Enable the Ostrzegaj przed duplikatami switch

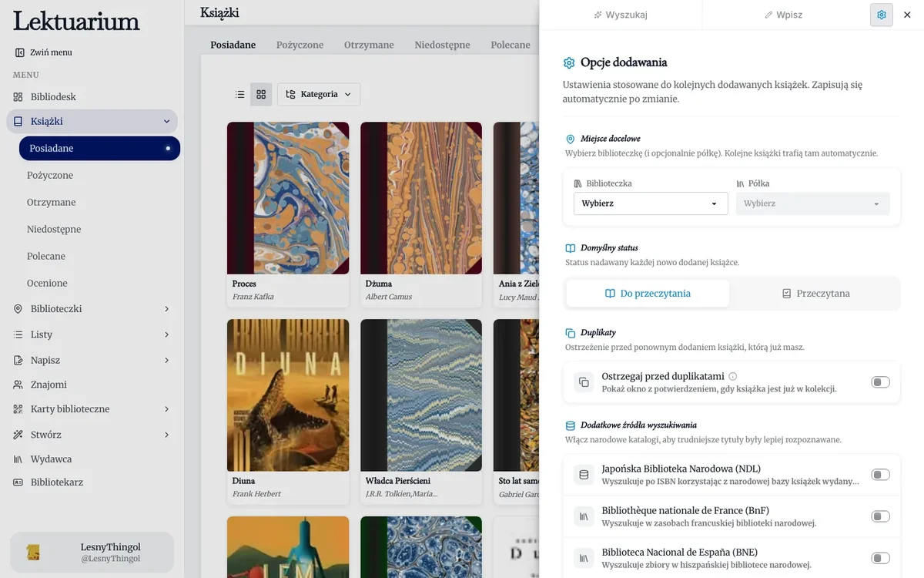[880, 382]
